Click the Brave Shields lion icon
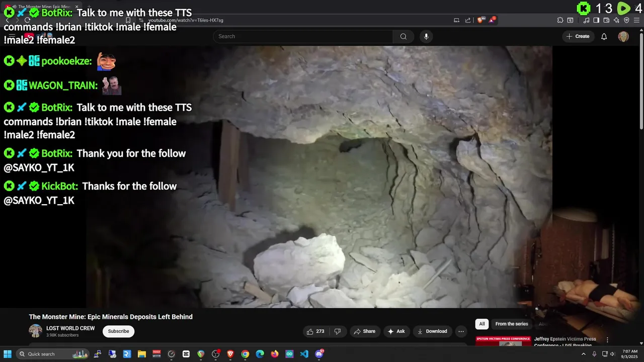This screenshot has height=362, width=644. pos(480,20)
